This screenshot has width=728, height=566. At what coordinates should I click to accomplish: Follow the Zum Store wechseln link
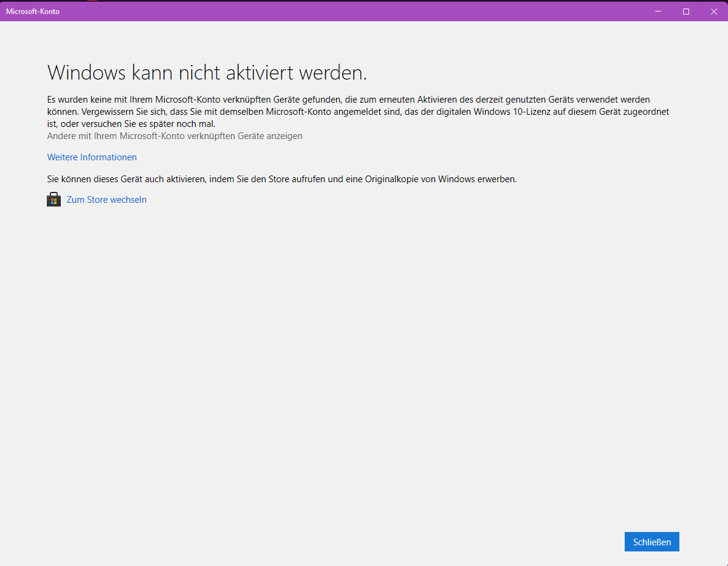(x=106, y=199)
